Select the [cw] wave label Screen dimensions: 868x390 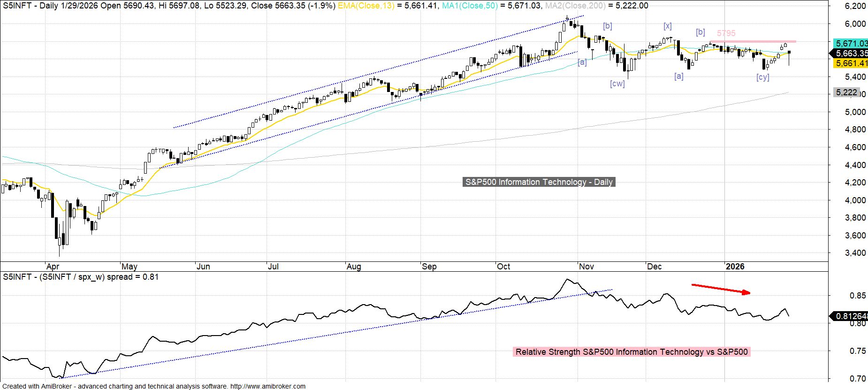point(617,84)
